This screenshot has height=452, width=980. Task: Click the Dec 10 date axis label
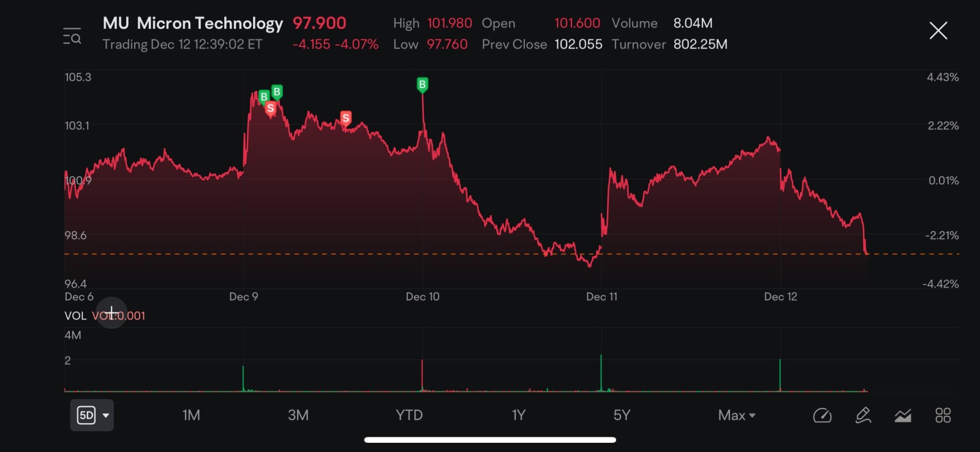click(x=423, y=296)
